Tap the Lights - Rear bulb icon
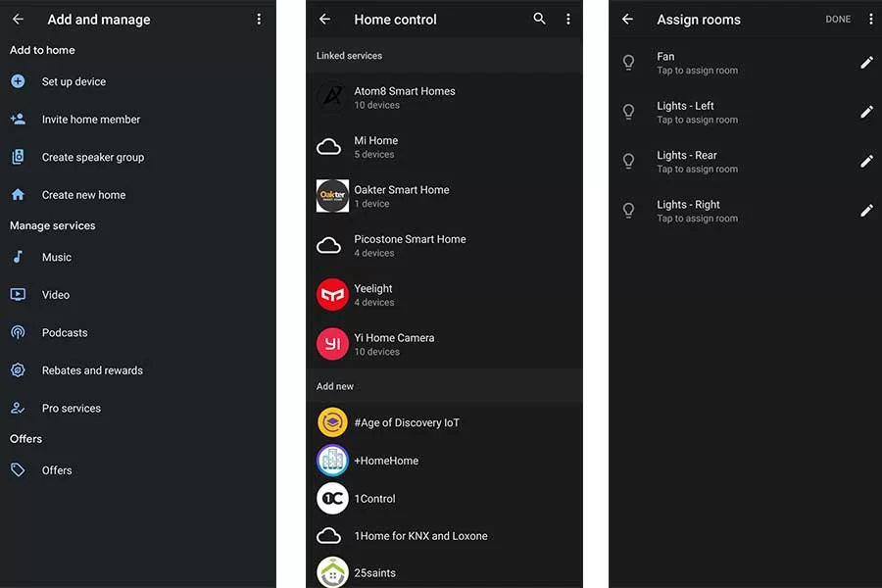The height and width of the screenshot is (588, 882). (x=629, y=162)
